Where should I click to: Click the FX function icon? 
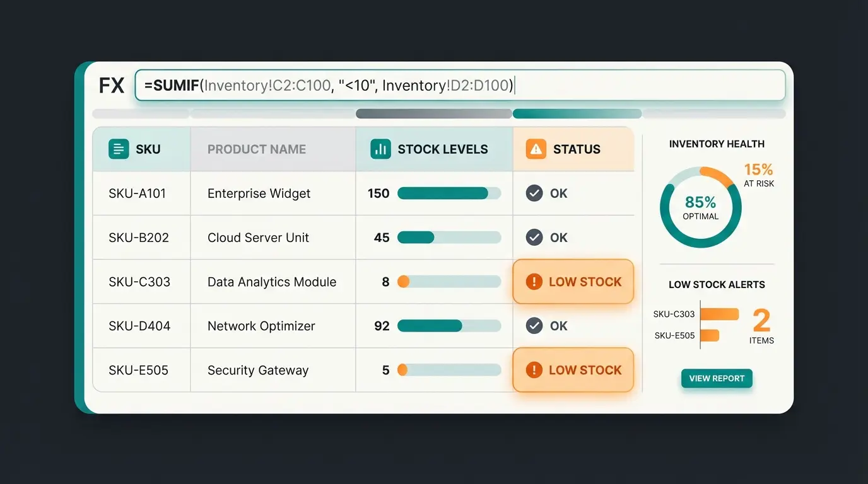coord(112,86)
